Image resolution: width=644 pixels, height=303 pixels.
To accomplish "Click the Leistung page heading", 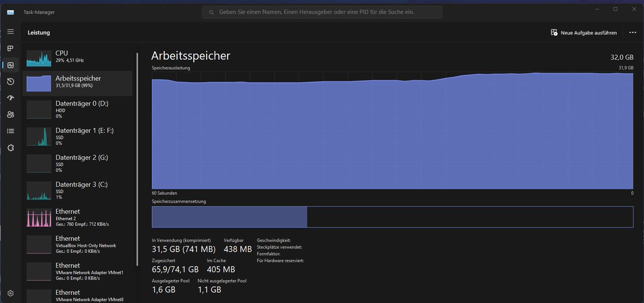I will click(x=39, y=33).
